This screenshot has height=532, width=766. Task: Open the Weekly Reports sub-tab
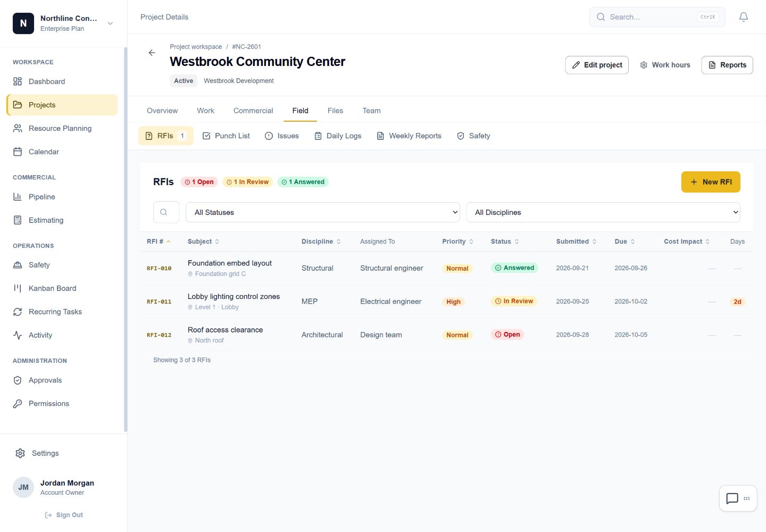(x=409, y=136)
